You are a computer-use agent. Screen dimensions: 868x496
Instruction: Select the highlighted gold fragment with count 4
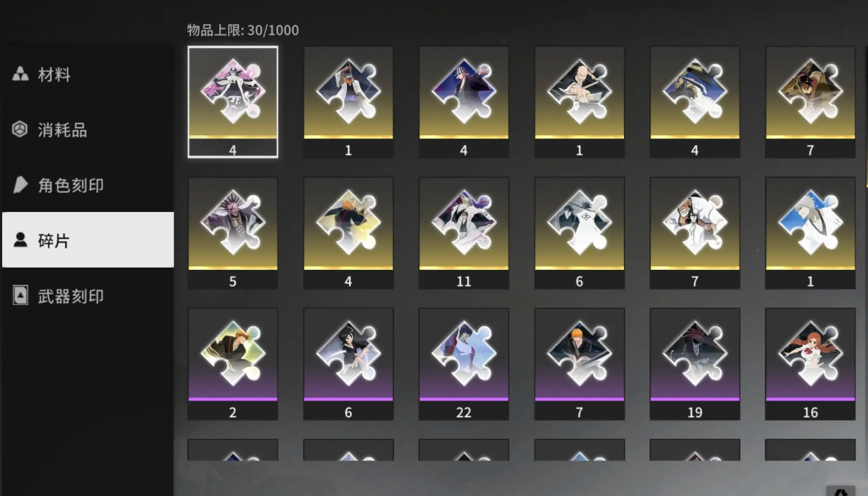pyautogui.click(x=233, y=102)
